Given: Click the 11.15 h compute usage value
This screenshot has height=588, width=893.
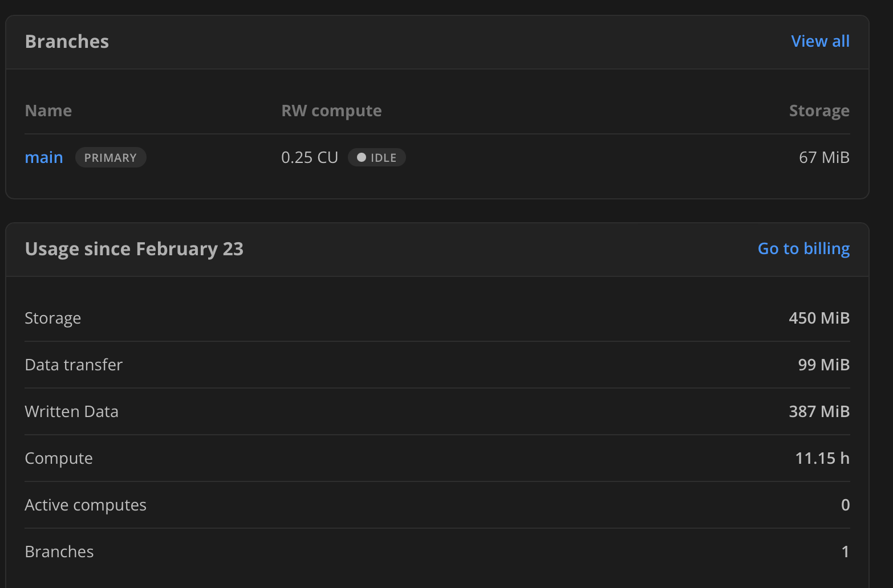Looking at the screenshot, I should tap(822, 458).
